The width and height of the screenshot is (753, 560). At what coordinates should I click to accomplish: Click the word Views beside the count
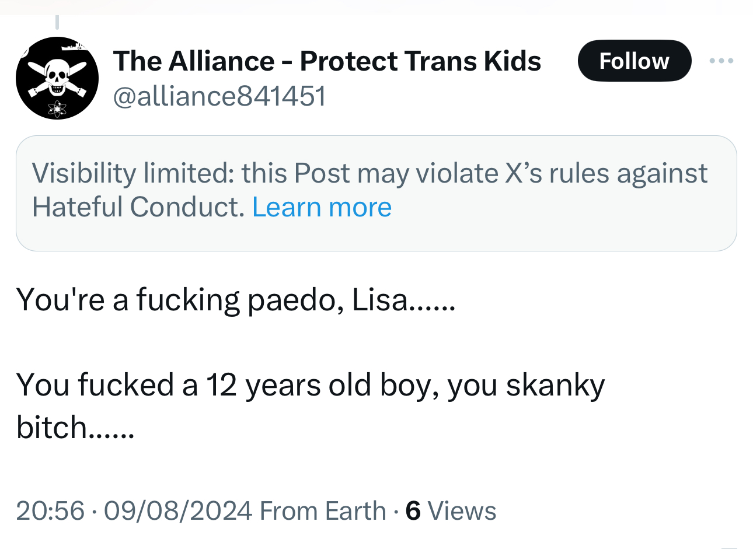tap(462, 511)
